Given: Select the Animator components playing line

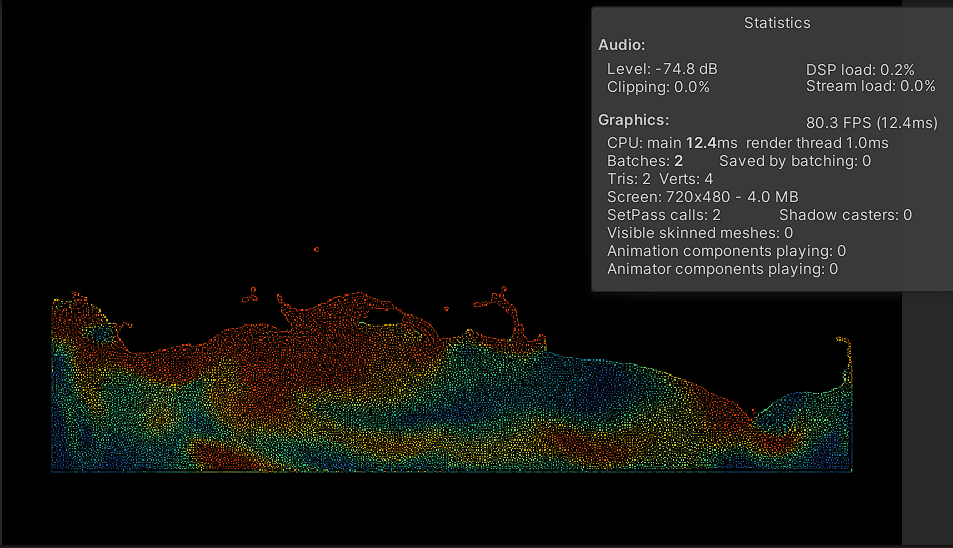Looking at the screenshot, I should [722, 269].
